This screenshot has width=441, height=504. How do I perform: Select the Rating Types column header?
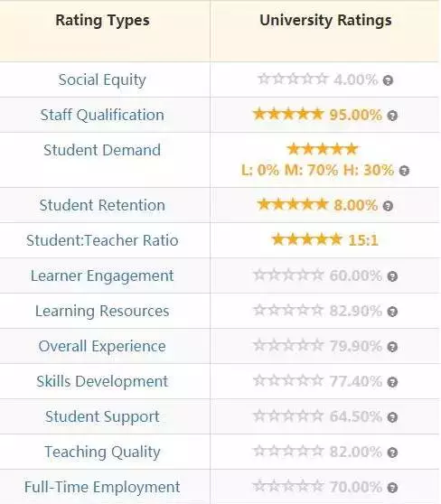point(102,21)
